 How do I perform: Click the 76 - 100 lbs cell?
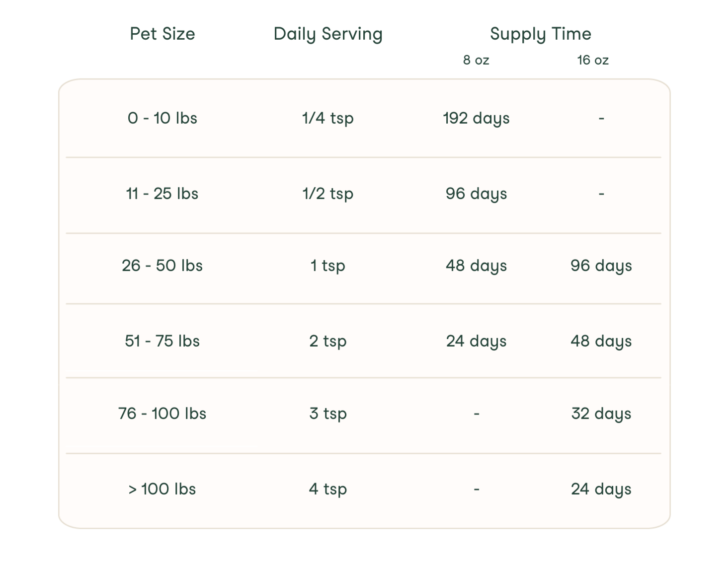coord(162,414)
